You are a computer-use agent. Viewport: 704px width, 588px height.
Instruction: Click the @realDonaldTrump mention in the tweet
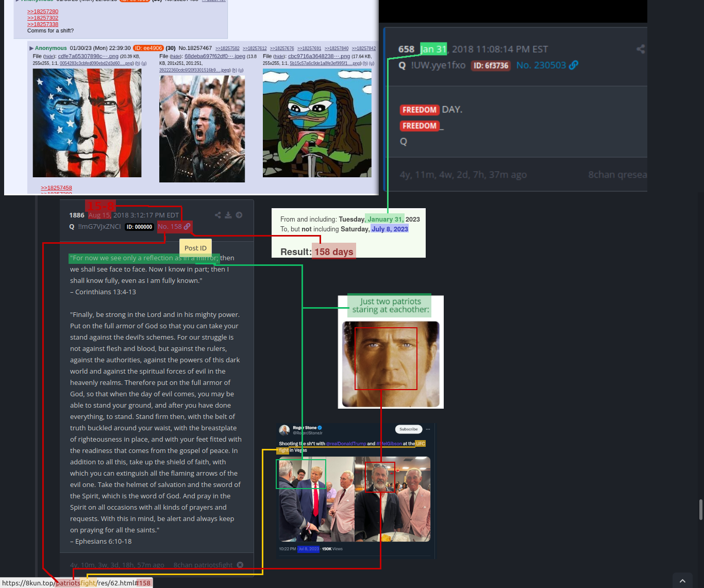coord(346,444)
